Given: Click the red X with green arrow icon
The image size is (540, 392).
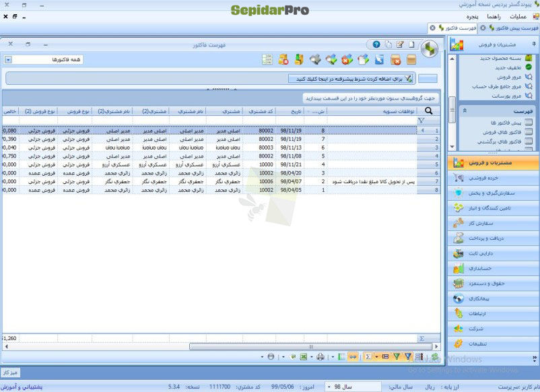Looking at the screenshot, I should point(347,59).
